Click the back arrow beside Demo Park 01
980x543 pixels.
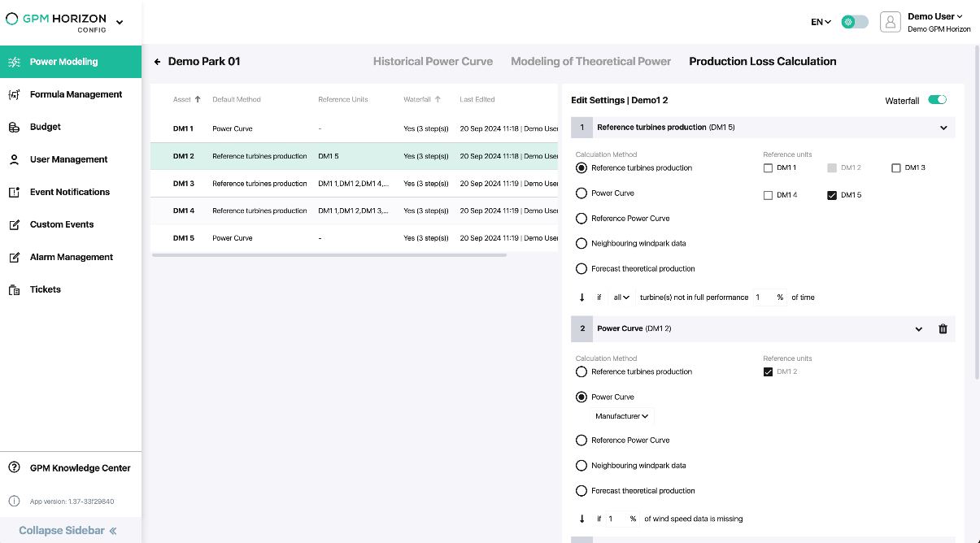point(158,62)
